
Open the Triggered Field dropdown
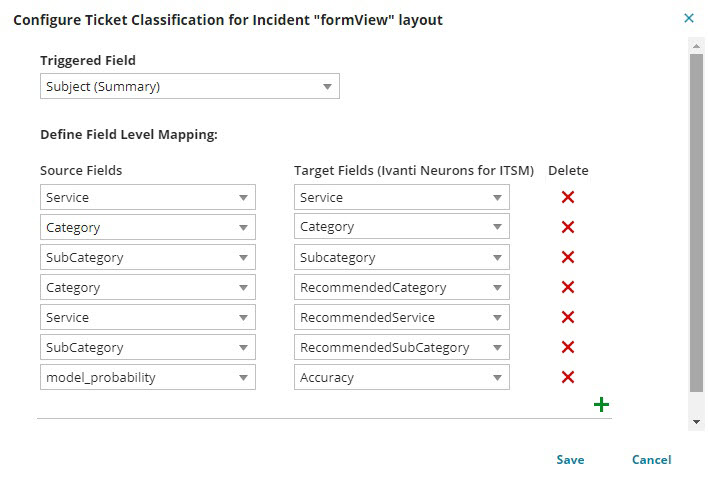(x=190, y=86)
